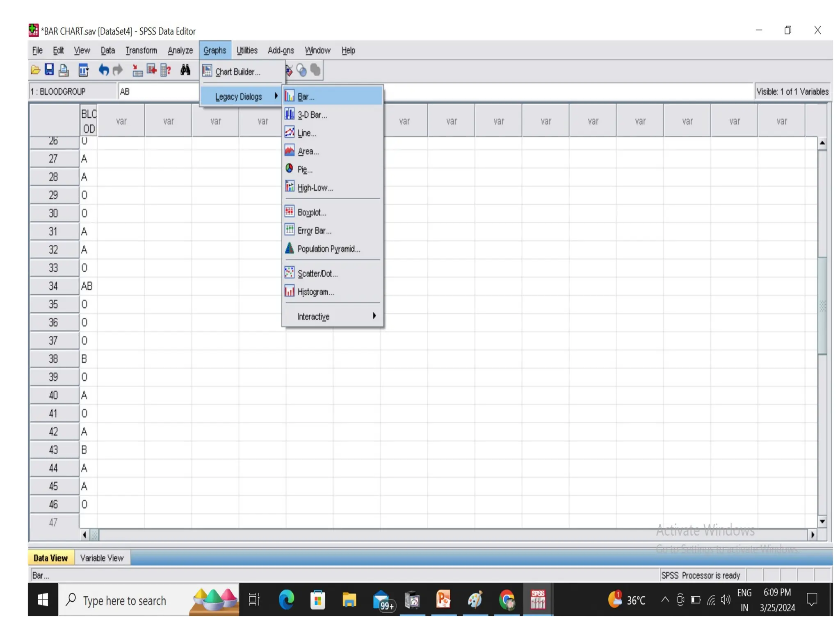
Task: Click the Undo arrow icon
Action: click(x=103, y=70)
